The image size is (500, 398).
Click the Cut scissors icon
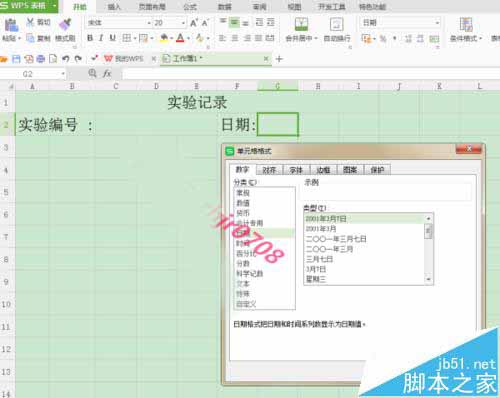[30, 22]
